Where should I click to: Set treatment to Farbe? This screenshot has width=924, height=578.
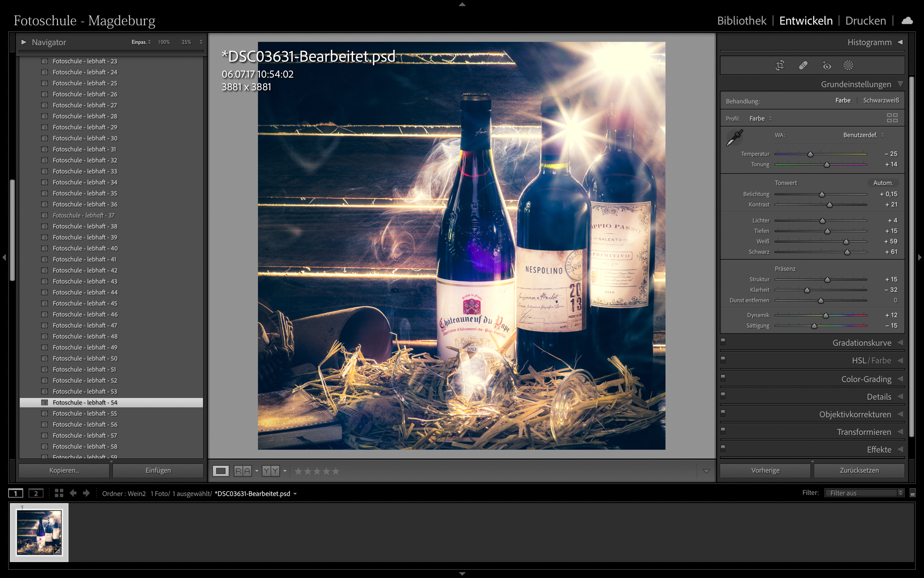[843, 100]
